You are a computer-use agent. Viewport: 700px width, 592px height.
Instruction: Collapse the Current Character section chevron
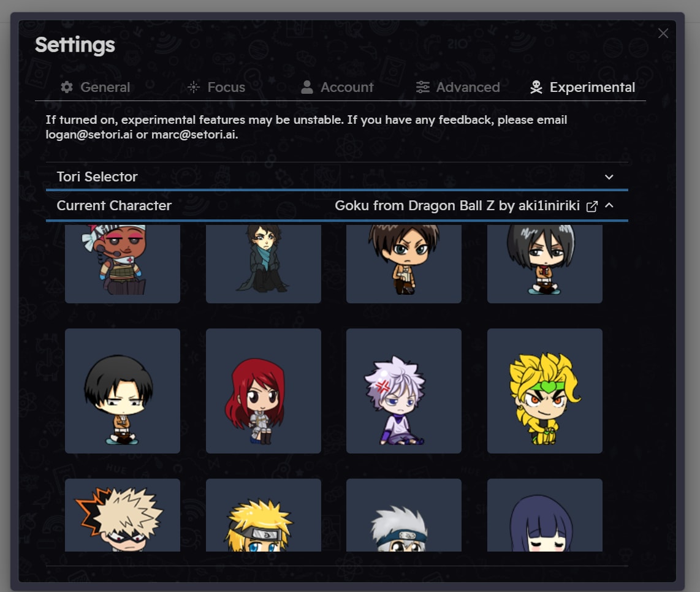(609, 205)
